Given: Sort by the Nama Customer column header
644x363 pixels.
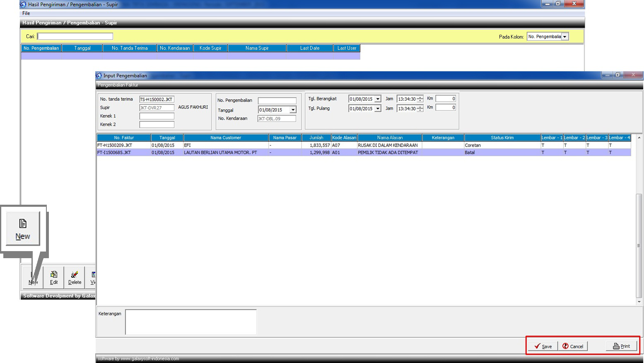Looking at the screenshot, I should 226,138.
